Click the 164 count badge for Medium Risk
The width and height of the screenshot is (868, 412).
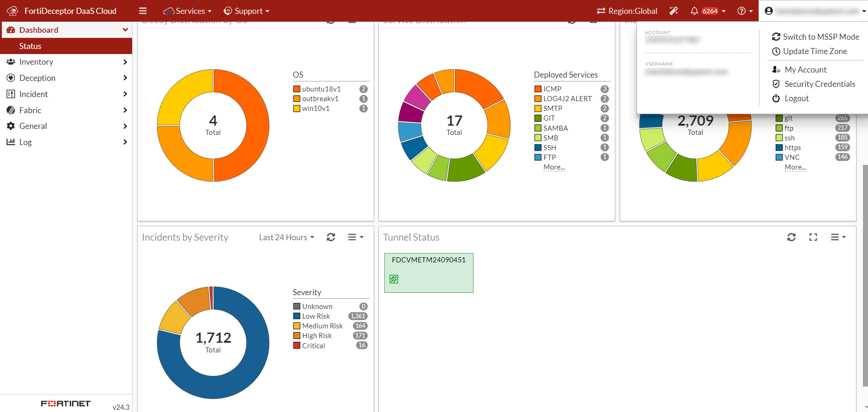(360, 326)
